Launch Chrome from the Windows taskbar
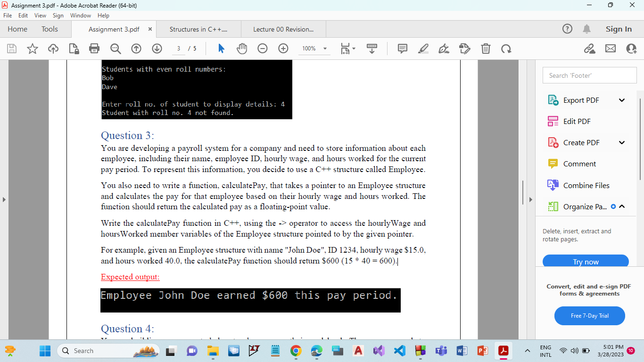644x362 pixels. click(x=297, y=351)
